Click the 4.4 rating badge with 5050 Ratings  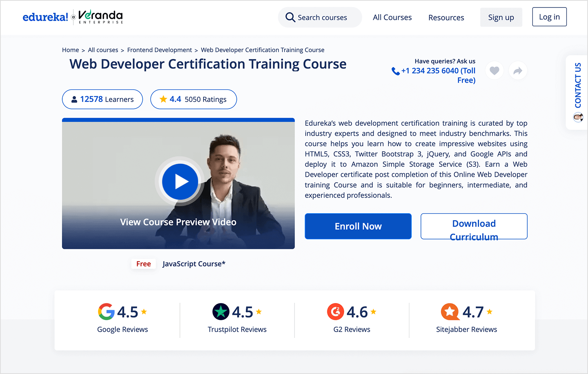pyautogui.click(x=194, y=99)
